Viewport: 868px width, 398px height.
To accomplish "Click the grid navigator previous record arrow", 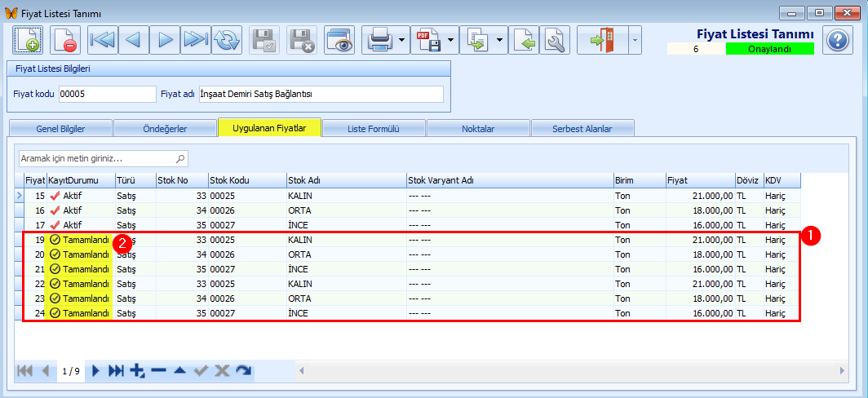I will pos(46,371).
